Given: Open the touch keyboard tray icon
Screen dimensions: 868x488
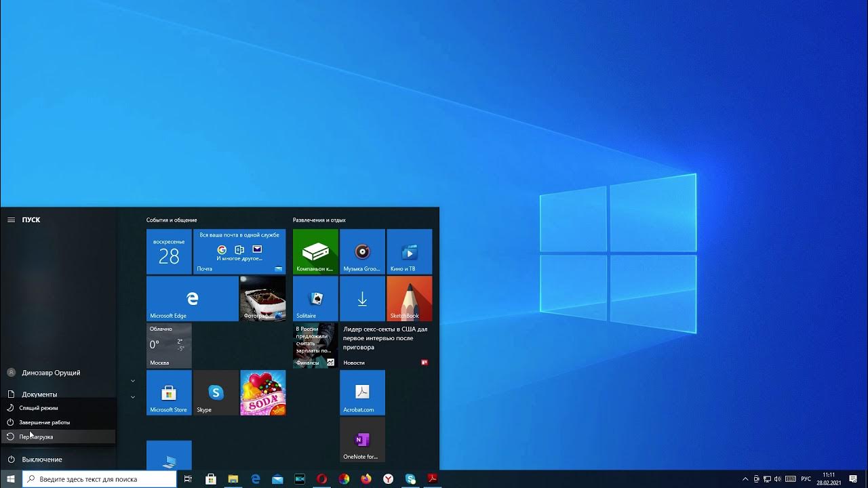Looking at the screenshot, I should pos(789,479).
